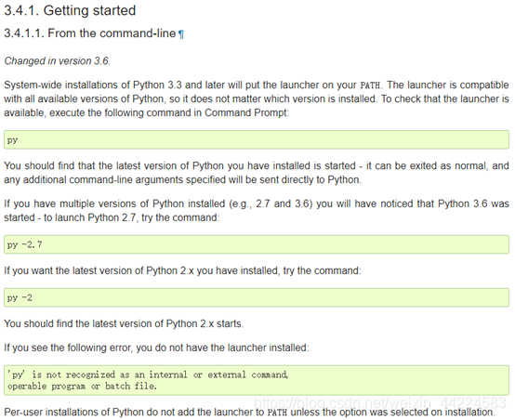Click the line You should find the latest version of Python 2.x starts
Image resolution: width=515 pixels, height=420 pixels.
[124, 323]
